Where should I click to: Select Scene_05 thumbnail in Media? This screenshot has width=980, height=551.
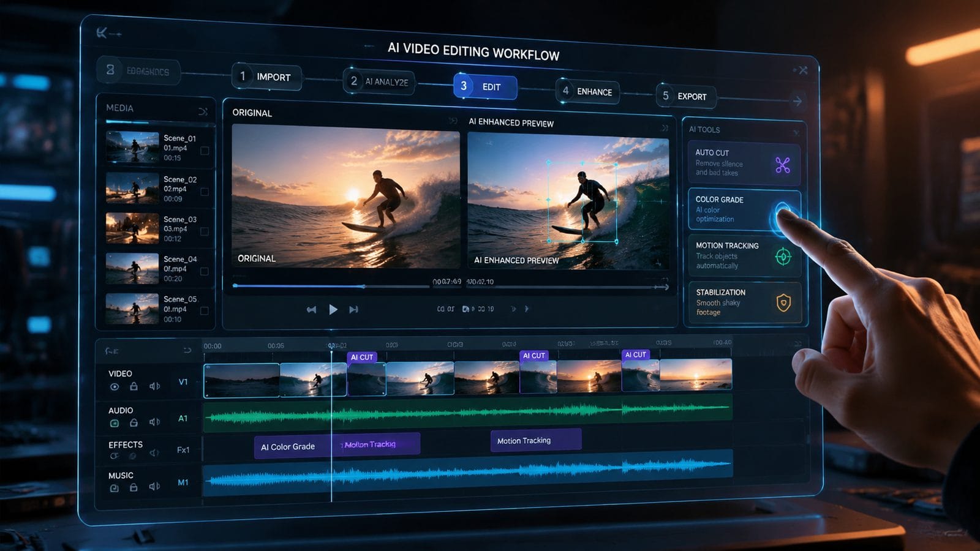pyautogui.click(x=132, y=309)
